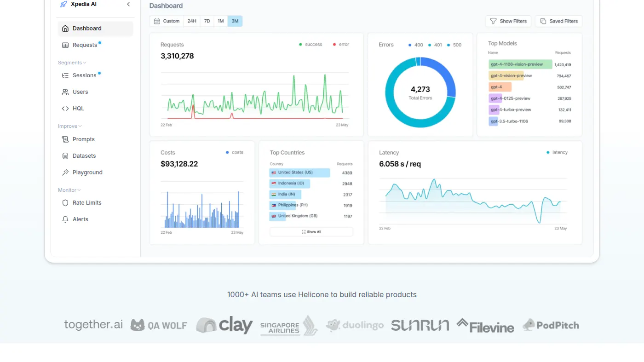Image resolution: width=644 pixels, height=362 pixels.
Task: Click the gpt-4 orange model bar
Action: pos(500,87)
